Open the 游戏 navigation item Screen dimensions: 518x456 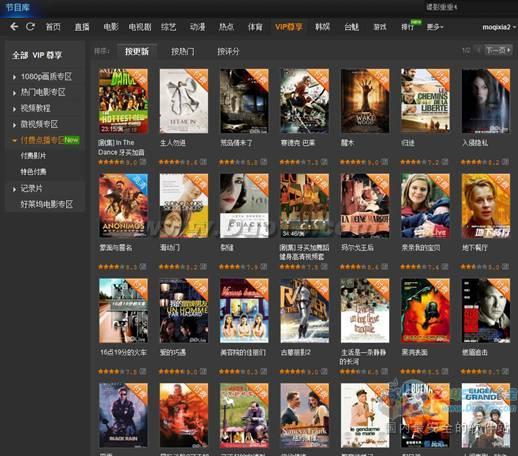tap(380, 27)
